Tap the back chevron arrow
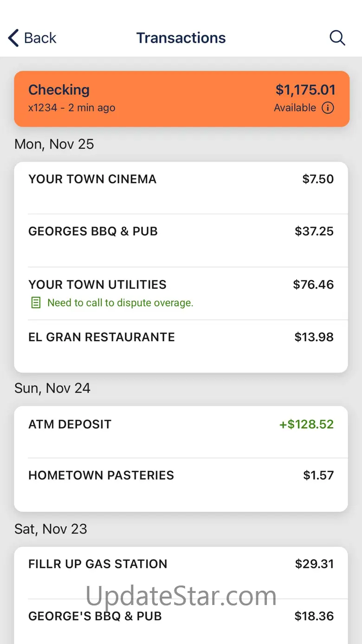Screen dimensions: 362x644 (13, 38)
